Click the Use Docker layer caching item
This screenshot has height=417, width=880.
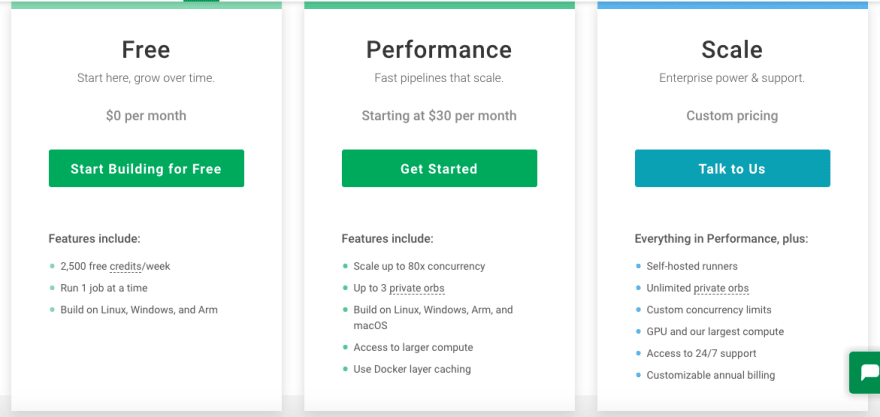coord(412,369)
